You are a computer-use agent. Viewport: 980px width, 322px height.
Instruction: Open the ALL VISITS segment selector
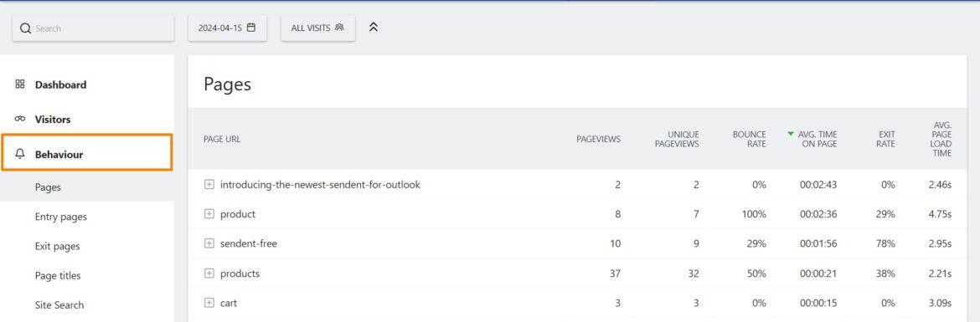point(318,28)
